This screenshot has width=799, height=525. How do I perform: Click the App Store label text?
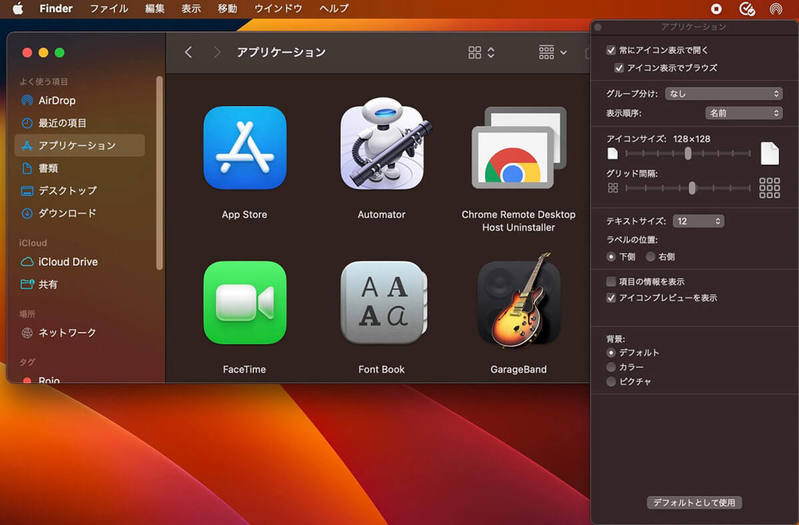[x=245, y=215]
